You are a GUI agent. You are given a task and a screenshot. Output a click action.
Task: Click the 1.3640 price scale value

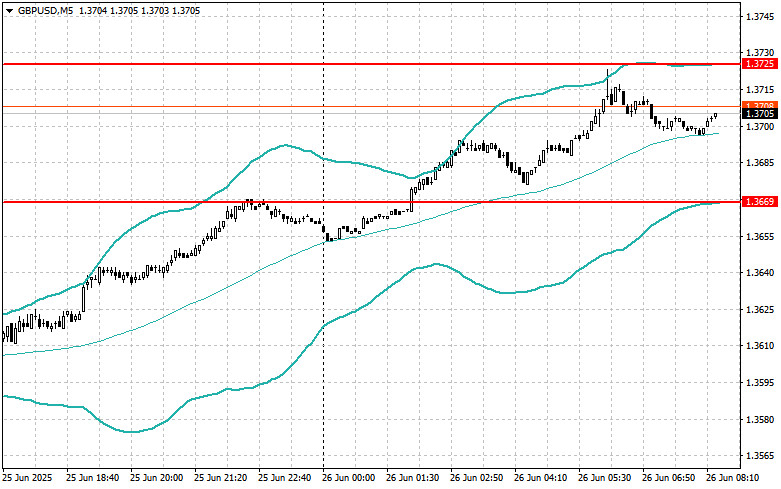(760, 273)
